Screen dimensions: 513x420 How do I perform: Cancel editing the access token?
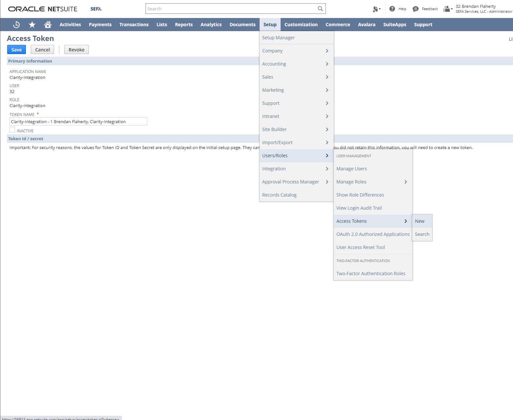(x=43, y=50)
